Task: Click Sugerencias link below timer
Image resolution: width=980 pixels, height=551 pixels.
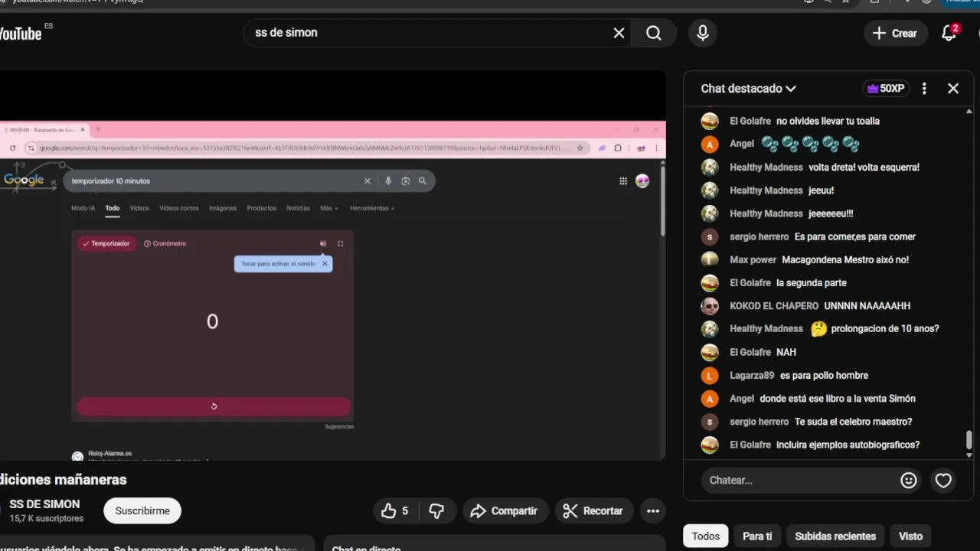Action: coord(339,426)
